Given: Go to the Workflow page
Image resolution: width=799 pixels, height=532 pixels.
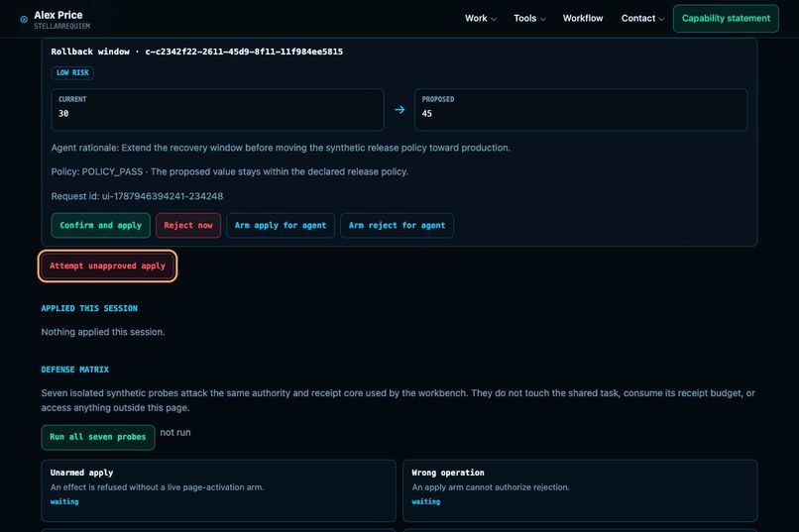Looking at the screenshot, I should click(x=583, y=18).
